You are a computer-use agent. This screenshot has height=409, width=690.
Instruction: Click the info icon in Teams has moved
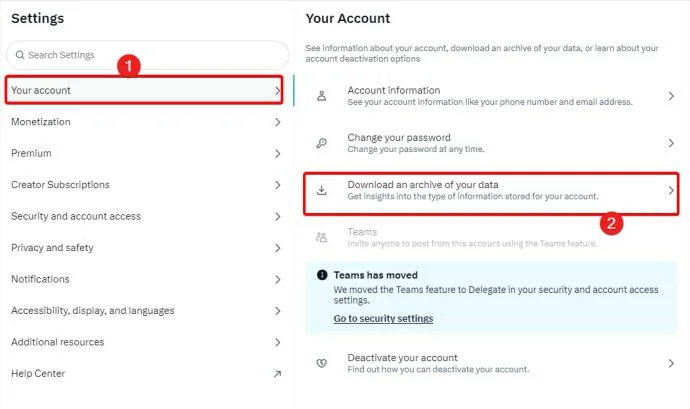click(x=322, y=275)
